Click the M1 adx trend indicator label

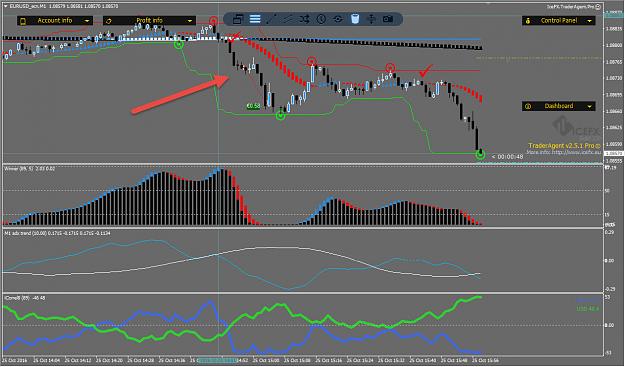point(57,233)
